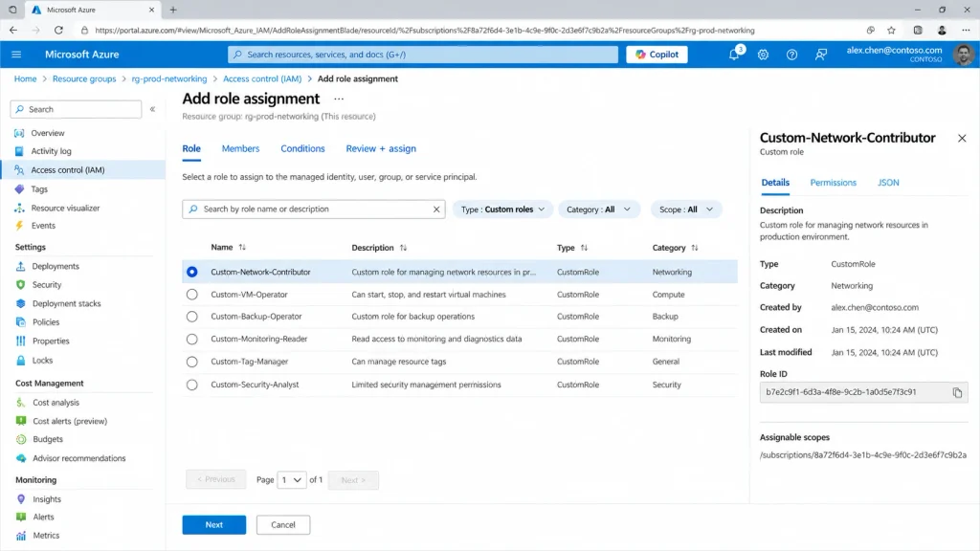Focus the left menu Search box
Image resolution: width=980 pixels, height=551 pixels.
(x=77, y=109)
